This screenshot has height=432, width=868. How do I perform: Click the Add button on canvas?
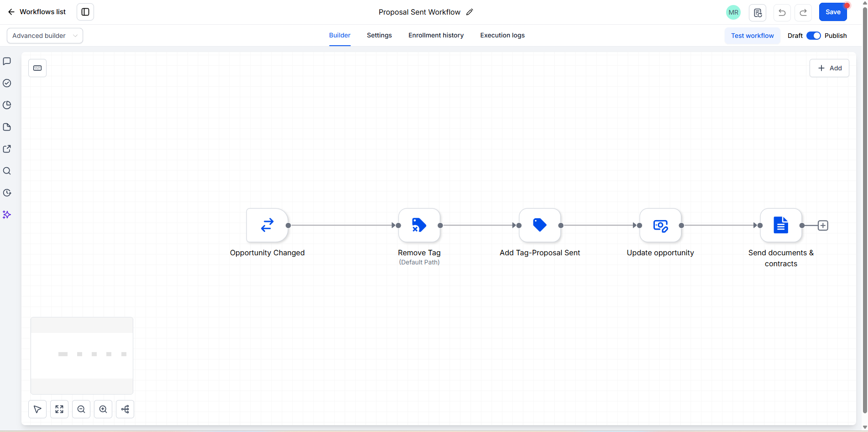coord(829,68)
